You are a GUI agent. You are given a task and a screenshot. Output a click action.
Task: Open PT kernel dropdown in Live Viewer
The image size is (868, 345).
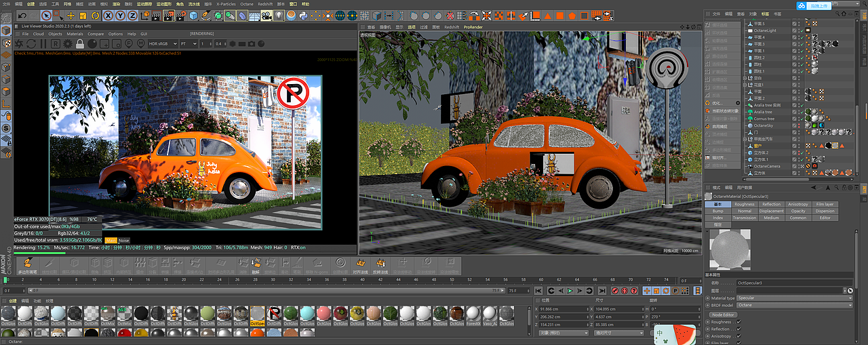click(x=188, y=43)
